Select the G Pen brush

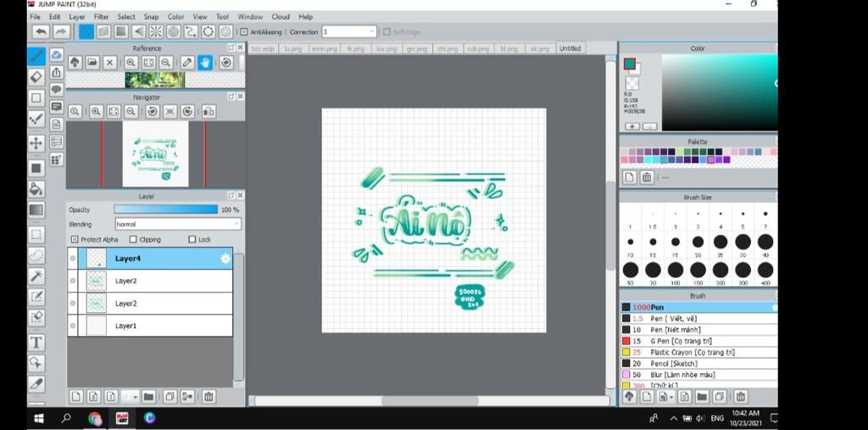point(698,341)
